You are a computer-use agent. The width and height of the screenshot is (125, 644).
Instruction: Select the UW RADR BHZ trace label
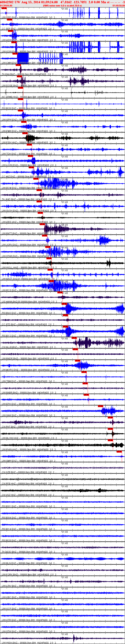click(29, 359)
